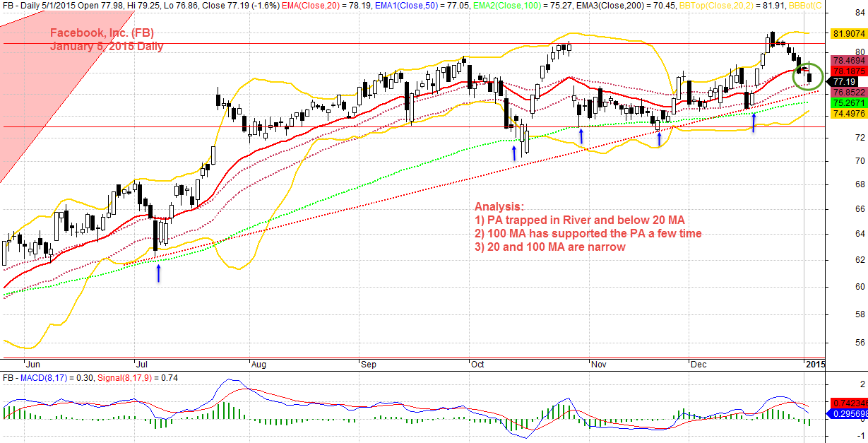
Task: Click the red MACD signal value tag
Action: [x=849, y=402]
